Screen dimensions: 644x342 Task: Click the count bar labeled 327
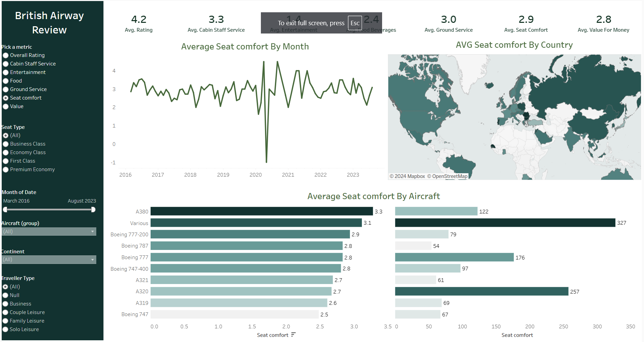[x=505, y=223]
